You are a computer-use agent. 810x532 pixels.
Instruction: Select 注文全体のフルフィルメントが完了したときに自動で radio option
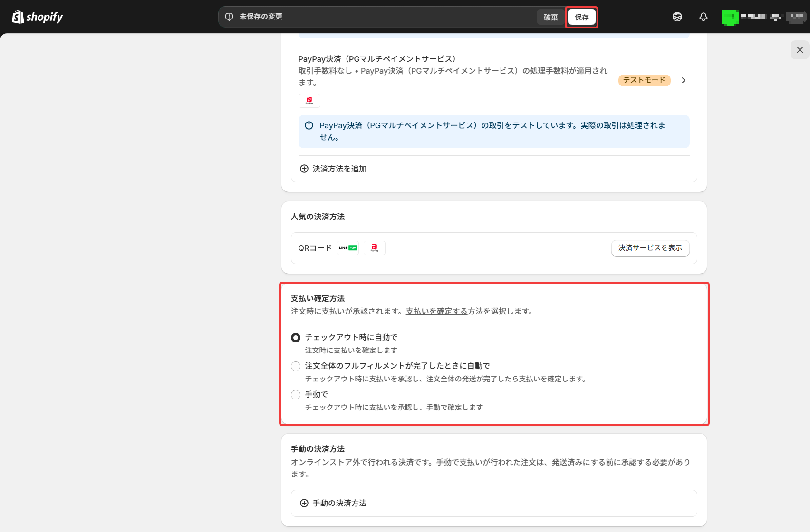[x=296, y=366]
